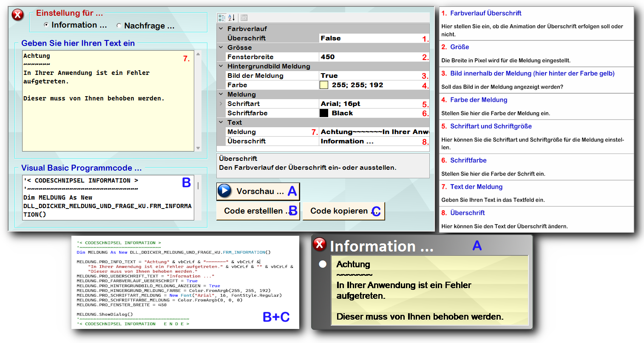Collapse the Text category
Image resolution: width=644 pixels, height=343 pixels.
click(221, 123)
